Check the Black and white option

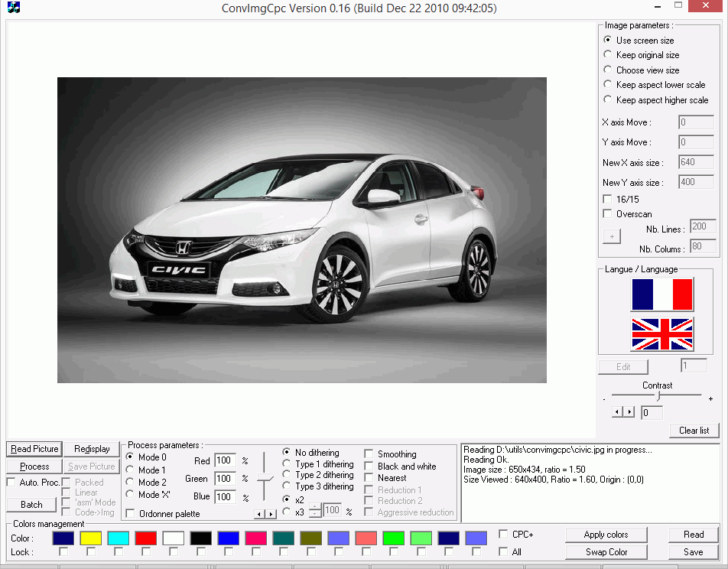[369, 466]
